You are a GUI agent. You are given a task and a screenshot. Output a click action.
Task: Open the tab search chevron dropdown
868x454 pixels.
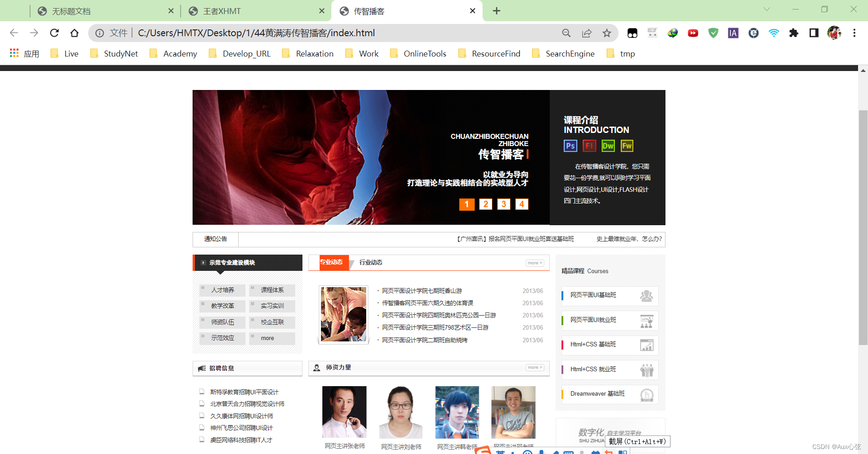coord(766,9)
